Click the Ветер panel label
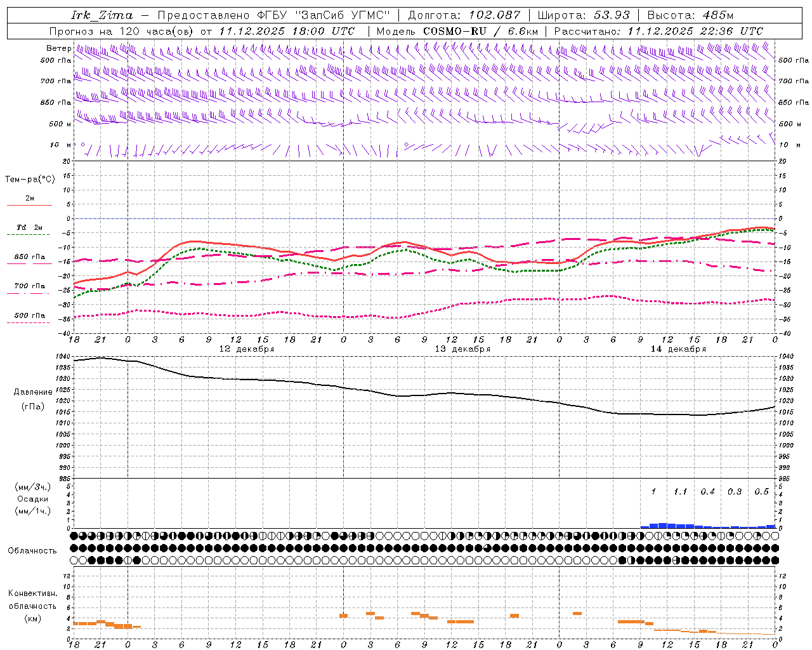The height and width of the screenshot is (650, 812). (x=58, y=48)
